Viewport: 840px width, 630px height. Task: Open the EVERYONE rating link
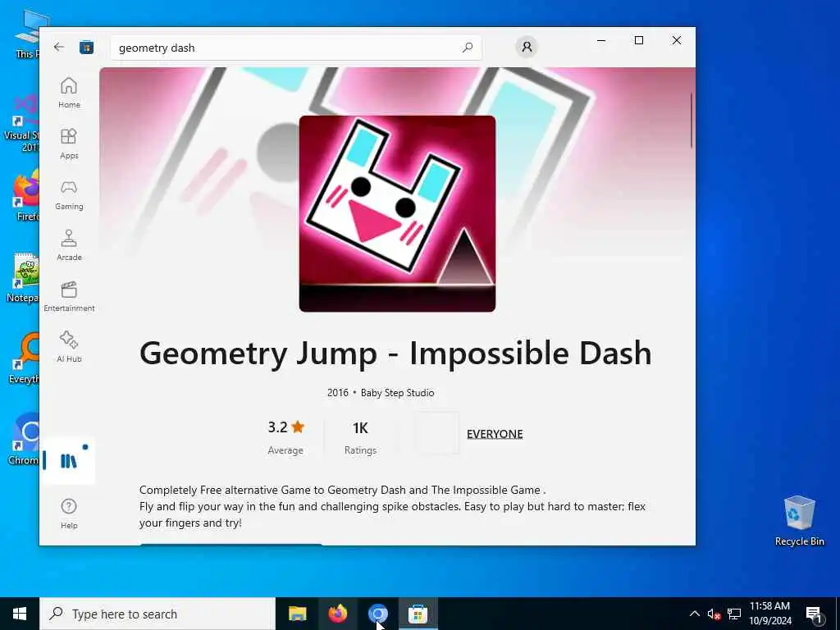coord(495,434)
